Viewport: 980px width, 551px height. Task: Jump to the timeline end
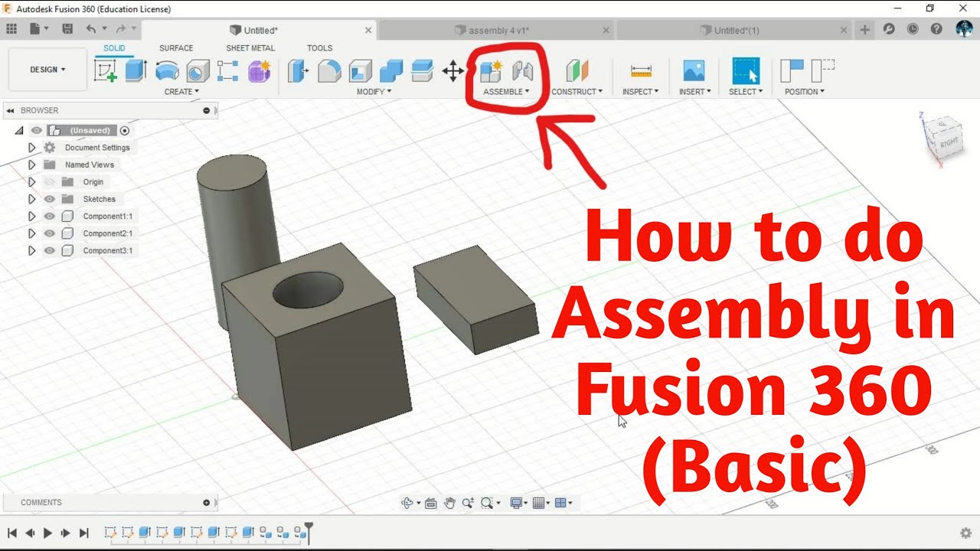click(x=84, y=533)
